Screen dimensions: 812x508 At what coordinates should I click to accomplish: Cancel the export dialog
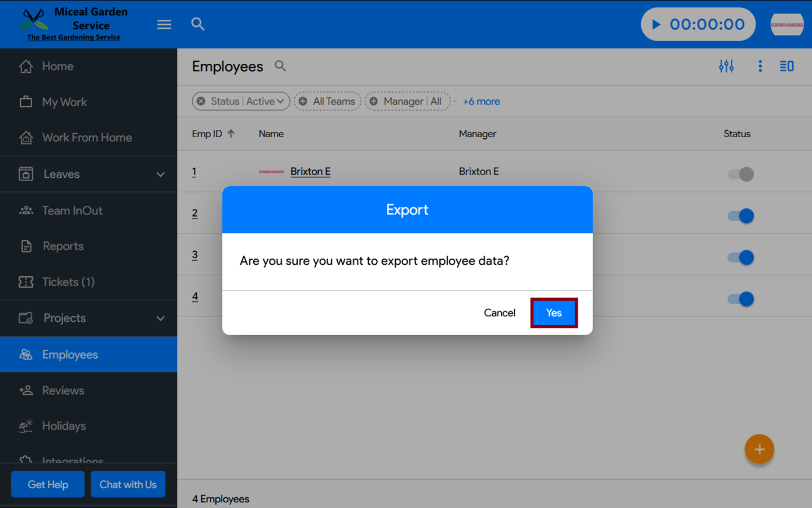click(499, 313)
